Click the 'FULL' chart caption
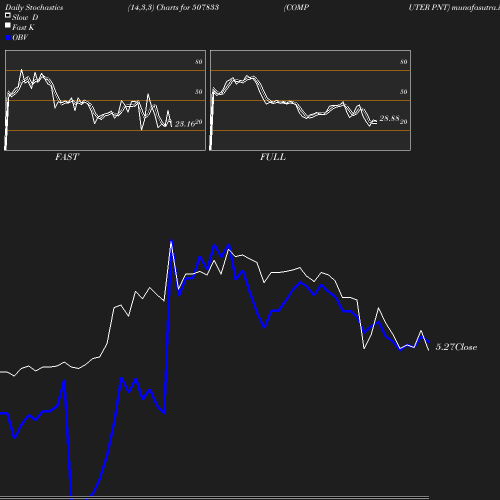Viewport: 500px width, 500px height. (x=273, y=157)
